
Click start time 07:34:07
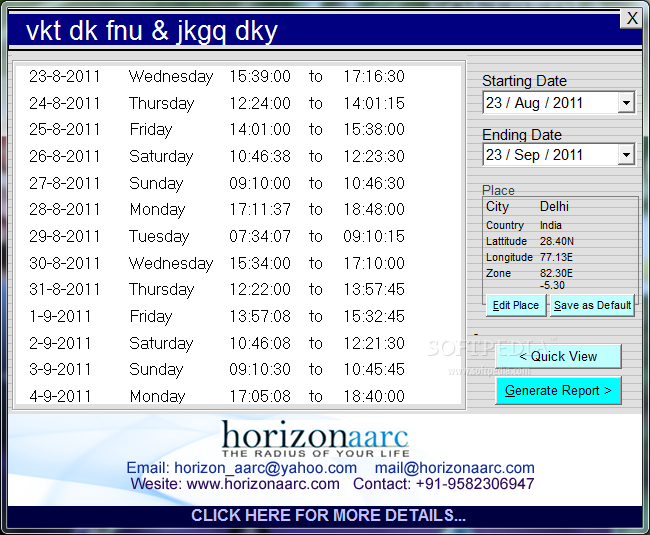coord(260,236)
